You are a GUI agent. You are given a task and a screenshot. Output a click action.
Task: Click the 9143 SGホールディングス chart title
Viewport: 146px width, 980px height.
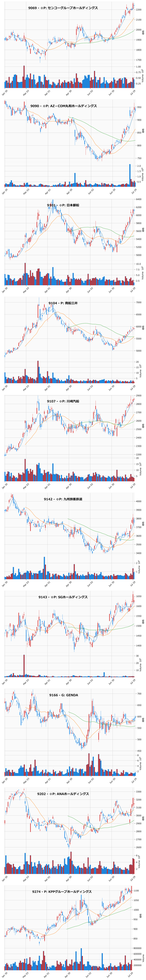coord(63,597)
